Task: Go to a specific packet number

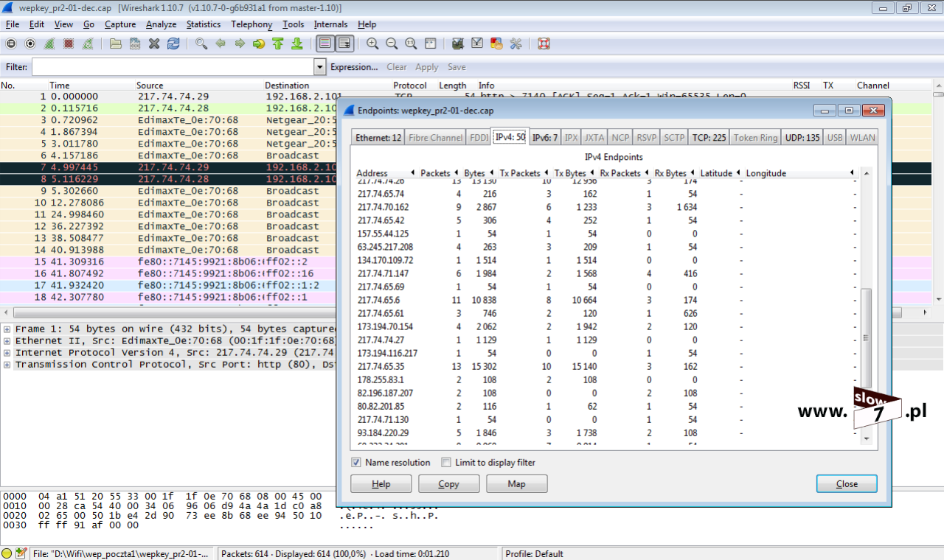Action: click(x=259, y=43)
